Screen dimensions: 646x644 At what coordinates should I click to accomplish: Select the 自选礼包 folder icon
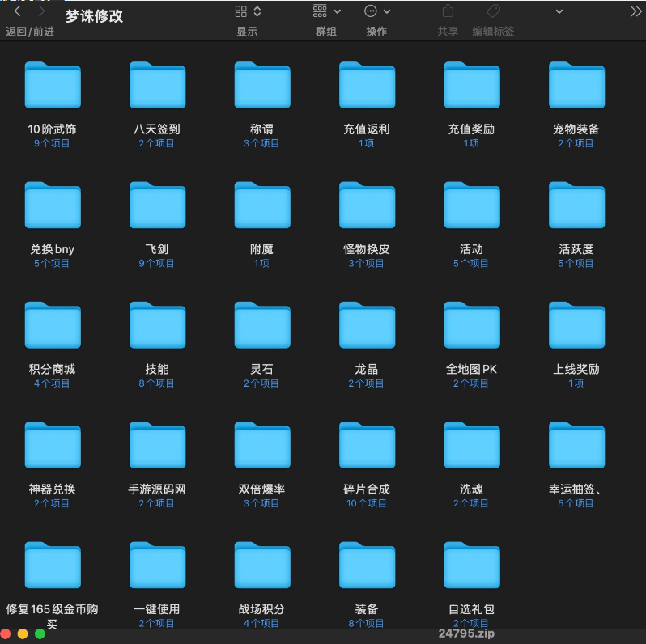(x=471, y=566)
